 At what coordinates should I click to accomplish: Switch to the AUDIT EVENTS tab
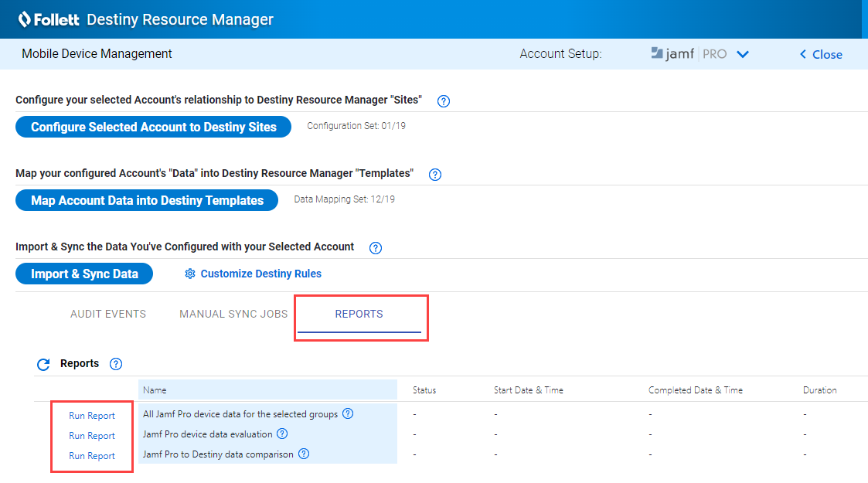(x=107, y=314)
